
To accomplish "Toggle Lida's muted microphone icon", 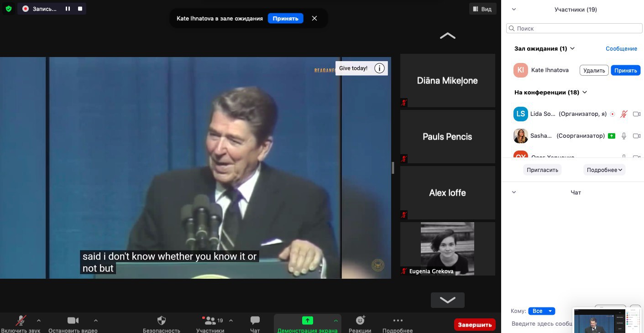I will [x=624, y=114].
